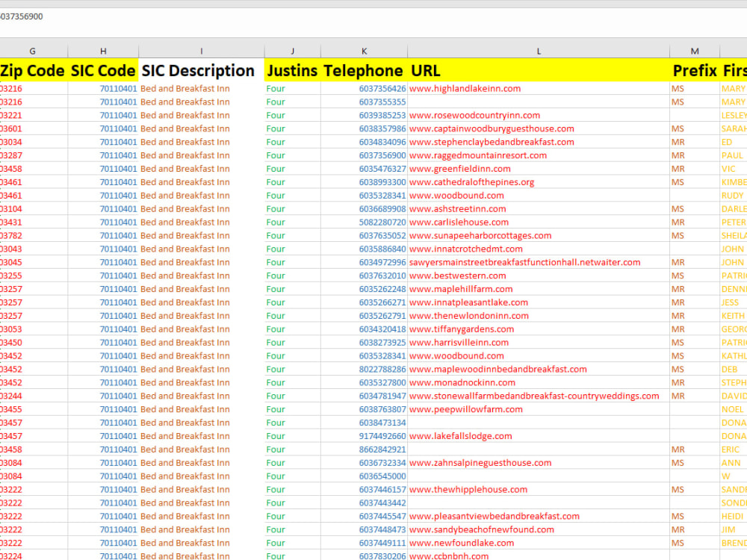Image resolution: width=747 pixels, height=560 pixels.
Task: Click www.monadnockinn.com cell
Action: pos(539,382)
